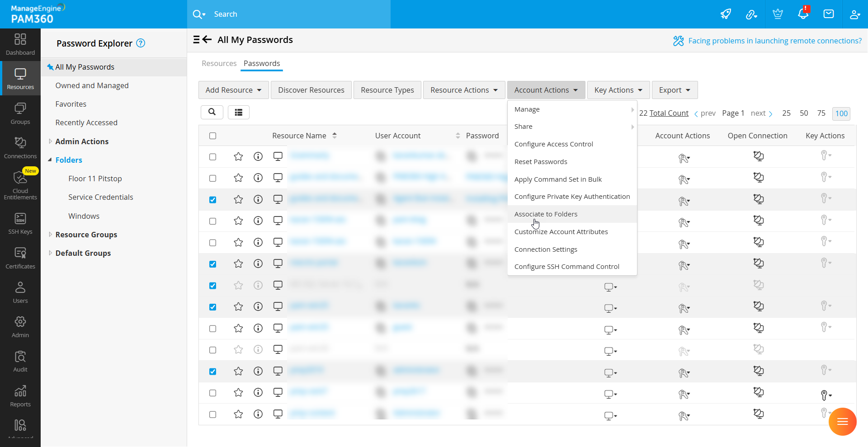Click the Discover Resources button
The height and width of the screenshot is (447, 868).
pyautogui.click(x=311, y=90)
